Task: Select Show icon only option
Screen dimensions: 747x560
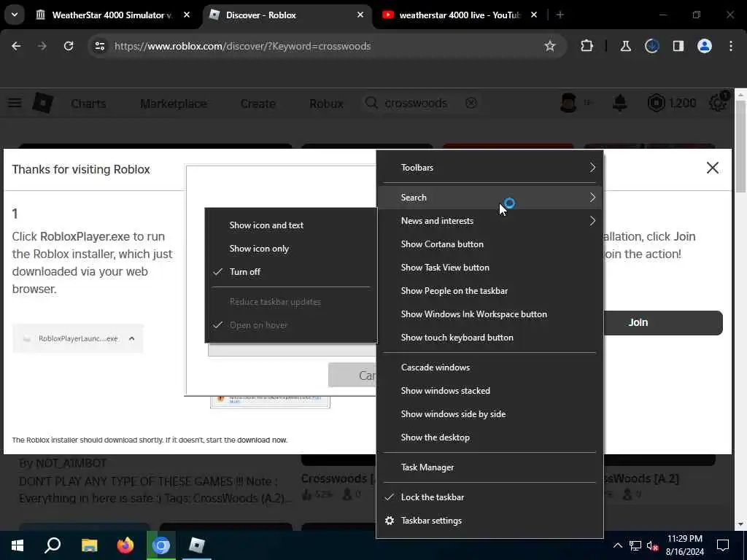Action: [x=291, y=249]
